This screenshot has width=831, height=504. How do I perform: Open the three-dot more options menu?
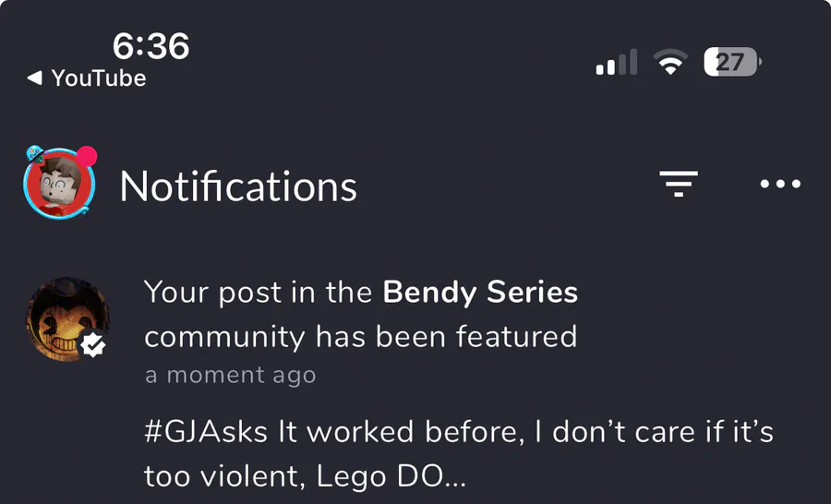click(780, 184)
